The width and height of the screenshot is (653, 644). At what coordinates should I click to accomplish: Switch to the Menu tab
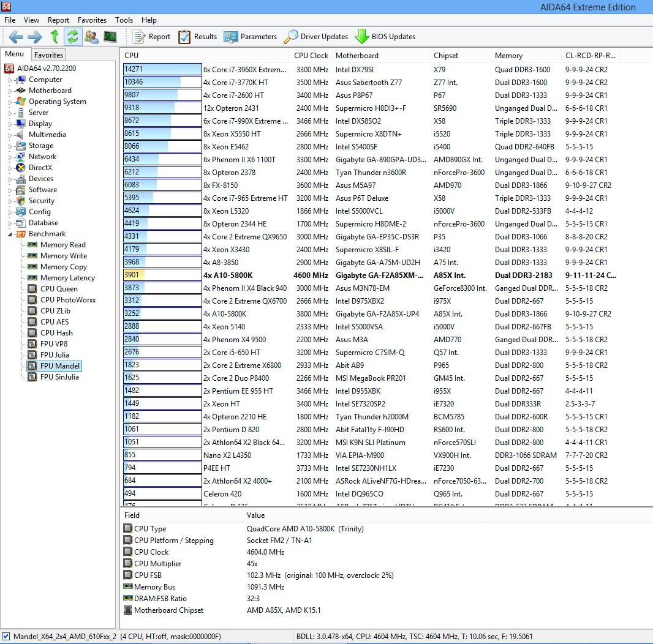(15, 54)
